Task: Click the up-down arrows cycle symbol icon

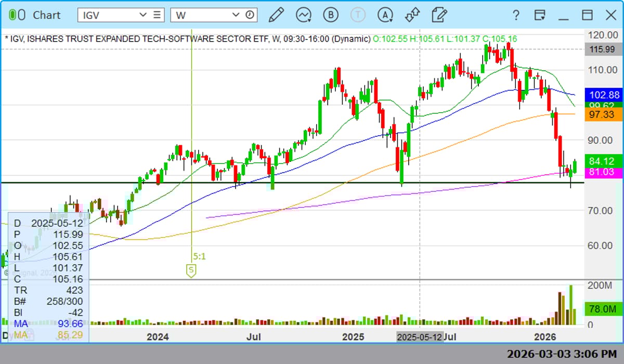Action: [x=412, y=15]
